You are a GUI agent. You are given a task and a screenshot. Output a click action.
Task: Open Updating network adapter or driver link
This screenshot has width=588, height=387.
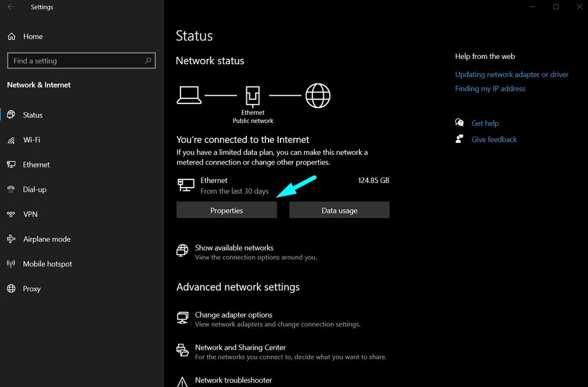[x=512, y=74]
